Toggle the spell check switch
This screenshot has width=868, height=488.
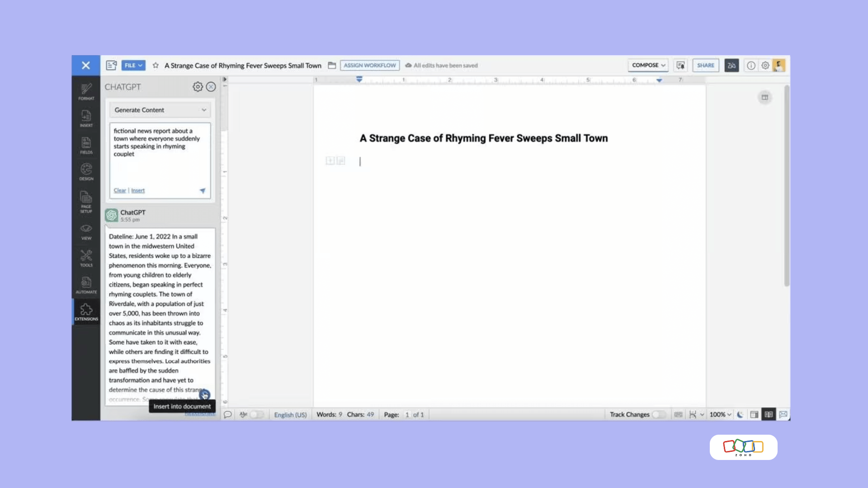[256, 414]
